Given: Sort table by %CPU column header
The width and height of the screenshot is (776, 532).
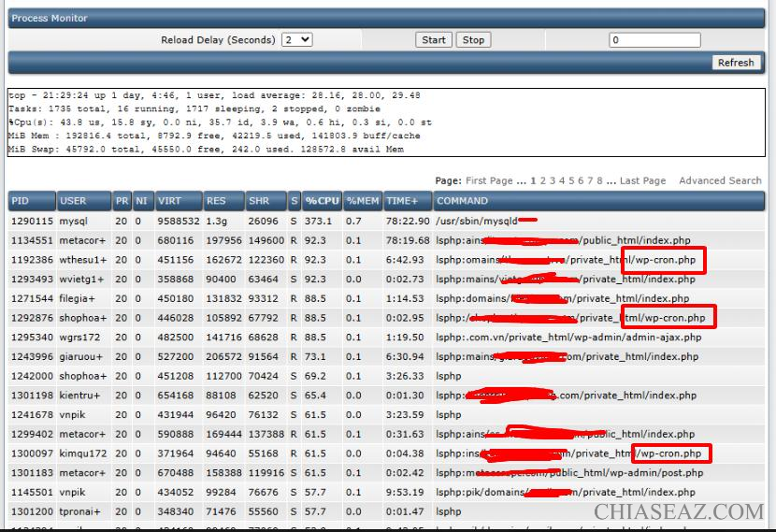Looking at the screenshot, I should [323, 200].
